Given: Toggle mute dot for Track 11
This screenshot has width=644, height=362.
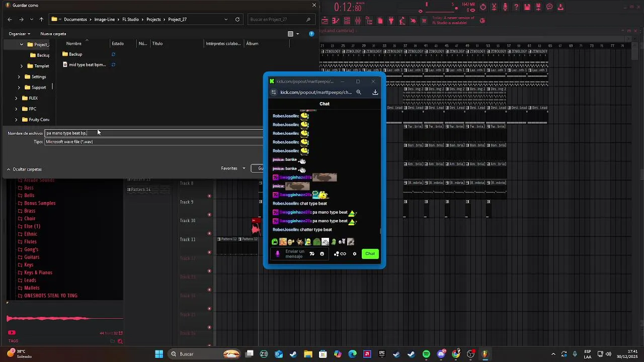Looking at the screenshot, I should click(x=209, y=252).
